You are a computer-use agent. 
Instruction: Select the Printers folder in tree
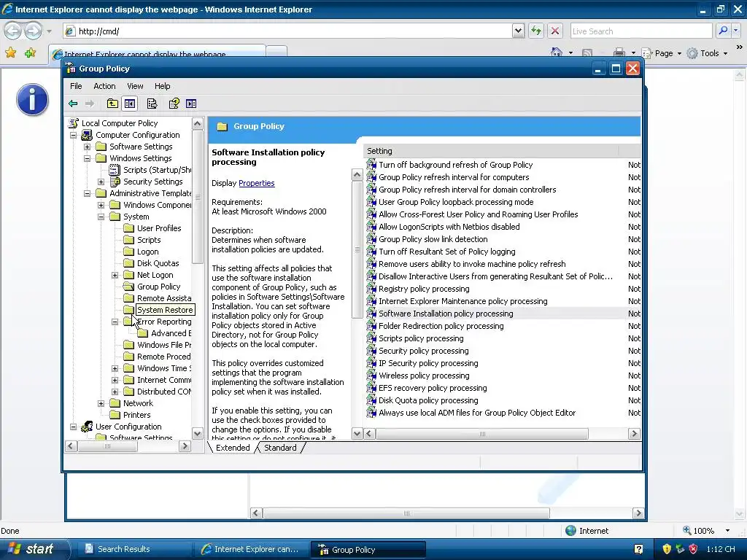130,415
